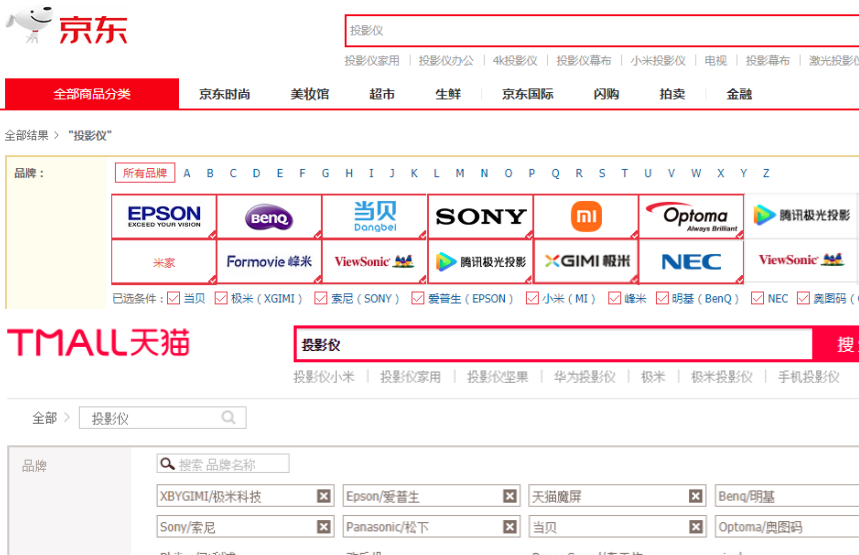This screenshot has width=859, height=555.
Task: Click JD suggestion 4k投影仪
Action: pos(515,61)
